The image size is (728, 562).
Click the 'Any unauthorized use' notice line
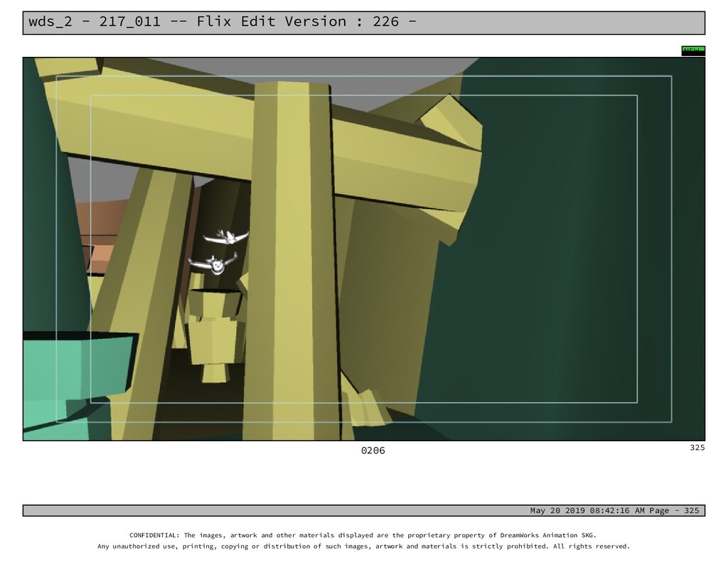(363, 546)
